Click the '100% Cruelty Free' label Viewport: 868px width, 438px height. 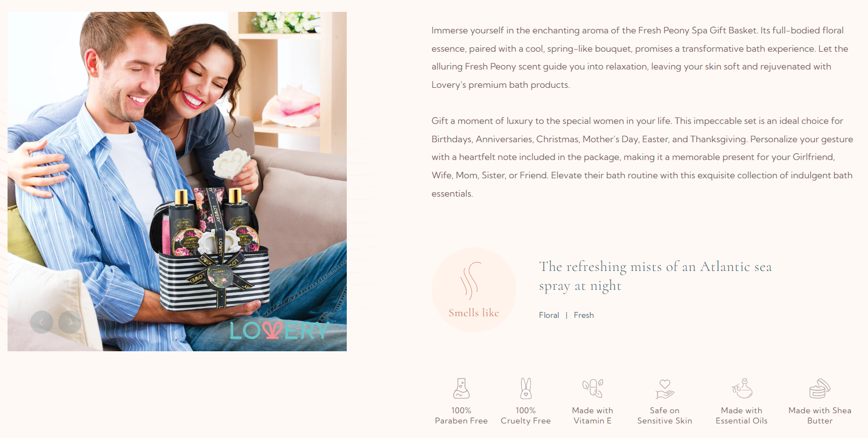[x=526, y=415]
